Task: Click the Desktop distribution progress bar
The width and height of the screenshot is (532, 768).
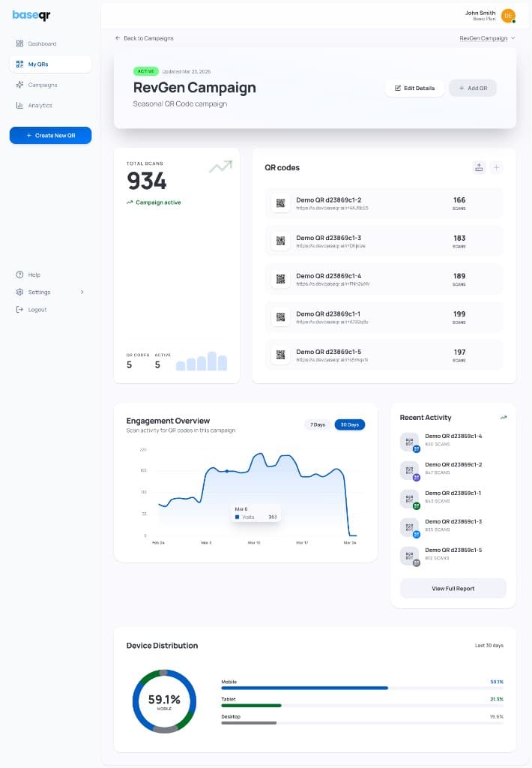Action: pos(362,722)
